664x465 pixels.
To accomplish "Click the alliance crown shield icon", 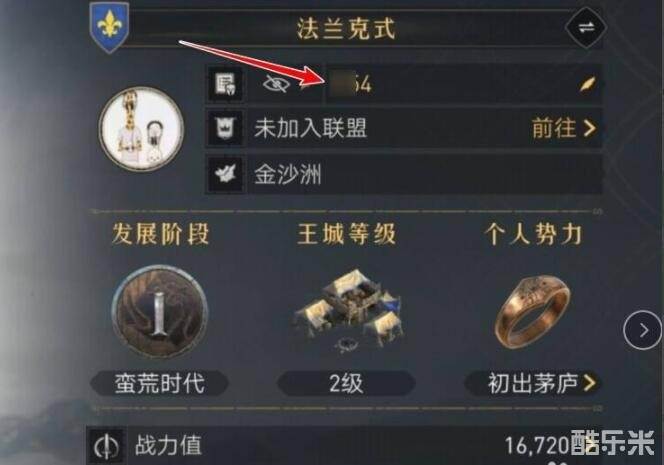I will pos(225,128).
